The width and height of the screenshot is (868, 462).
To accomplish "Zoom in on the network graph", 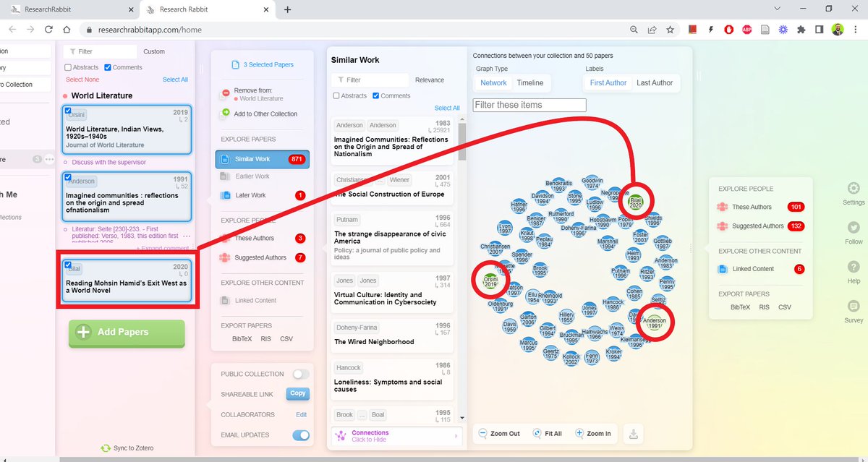I will [593, 434].
